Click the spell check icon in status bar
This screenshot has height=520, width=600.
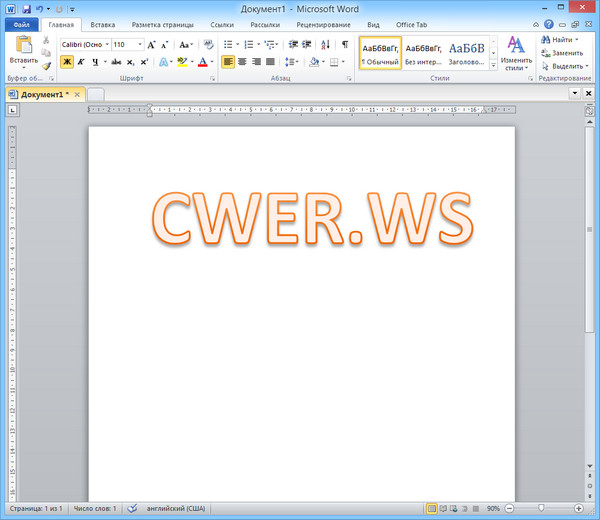pyautogui.click(x=132, y=509)
